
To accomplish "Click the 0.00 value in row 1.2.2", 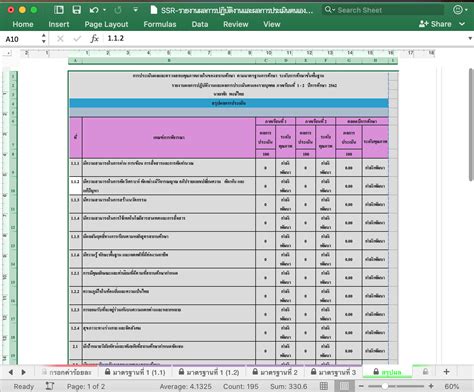I will [349, 296].
